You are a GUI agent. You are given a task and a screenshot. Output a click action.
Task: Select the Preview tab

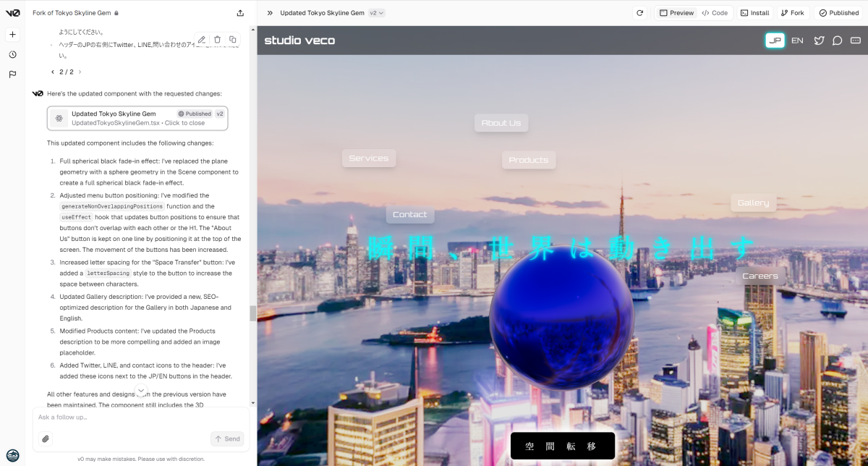pos(676,13)
